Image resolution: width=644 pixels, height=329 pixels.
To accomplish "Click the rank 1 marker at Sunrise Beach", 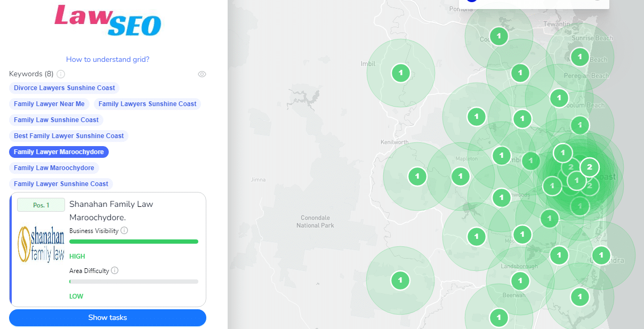I will [x=579, y=56].
